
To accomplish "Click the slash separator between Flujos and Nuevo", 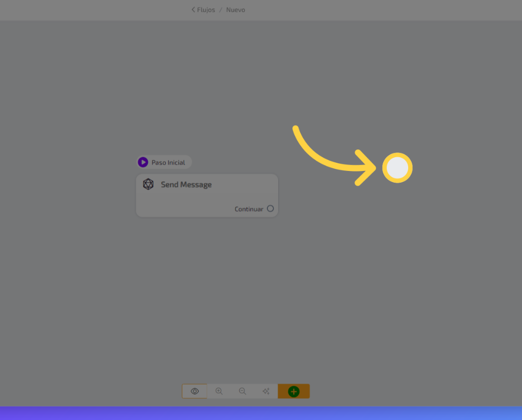I will [221, 10].
